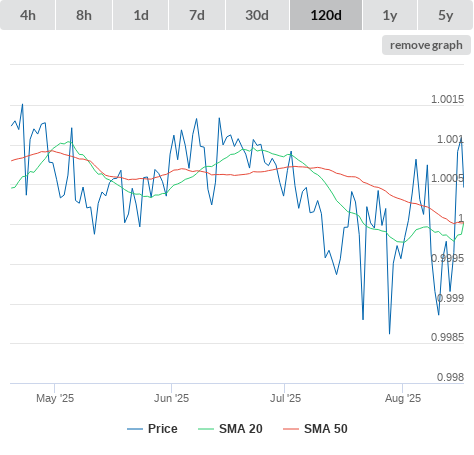
Task: Click the Jun '25 axis label
Action: tap(171, 398)
